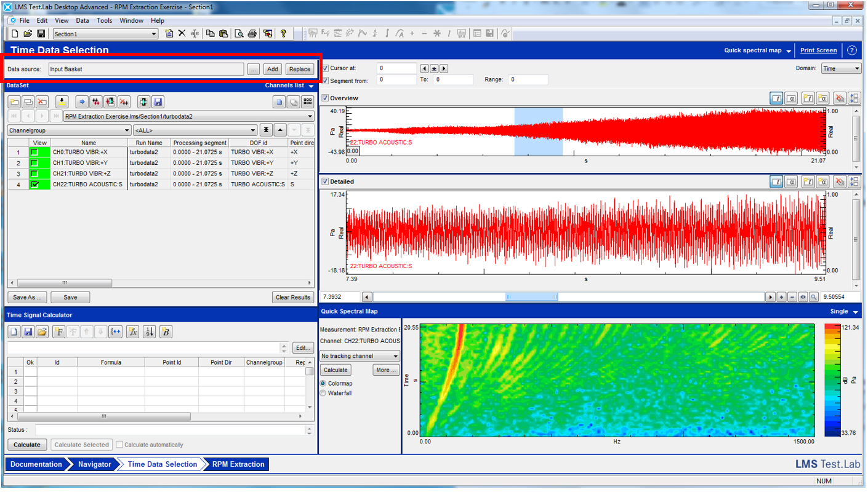Open formula set with calculator folder icon
The height and width of the screenshot is (492, 868).
pyautogui.click(x=42, y=332)
